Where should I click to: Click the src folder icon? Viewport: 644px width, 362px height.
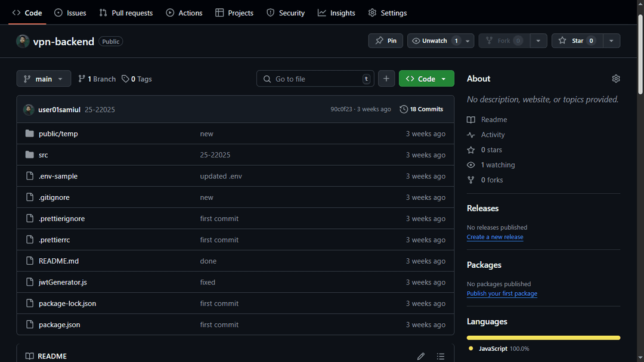click(x=30, y=155)
